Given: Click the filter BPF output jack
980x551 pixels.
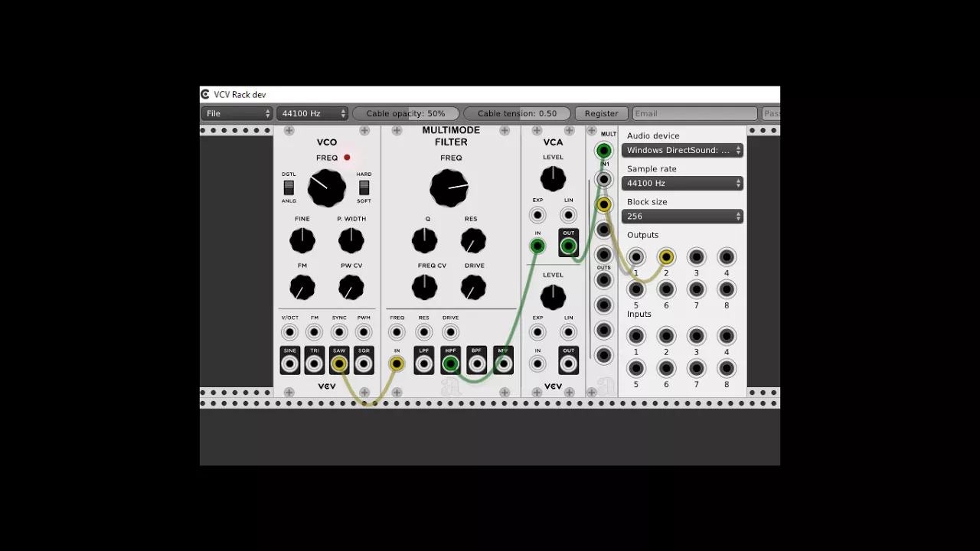Looking at the screenshot, I should click(x=476, y=364).
